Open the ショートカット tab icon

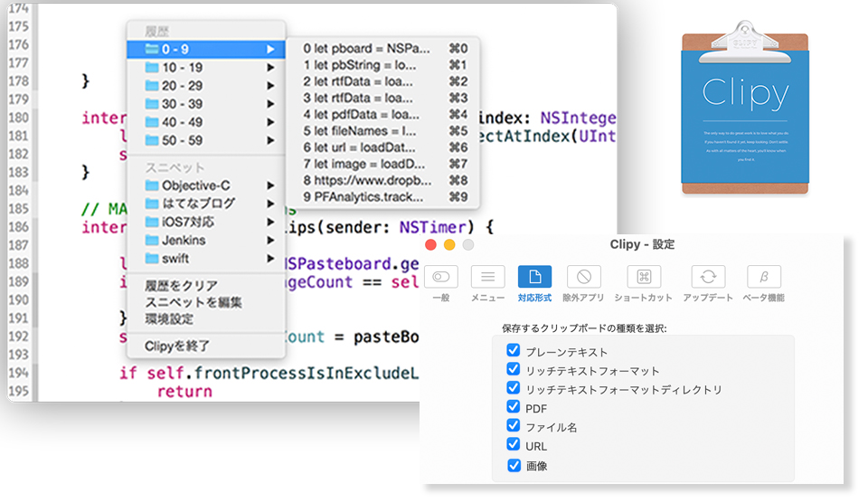[x=644, y=277]
